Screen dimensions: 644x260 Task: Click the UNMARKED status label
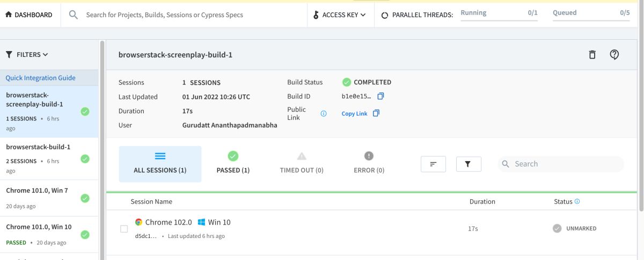click(x=581, y=228)
